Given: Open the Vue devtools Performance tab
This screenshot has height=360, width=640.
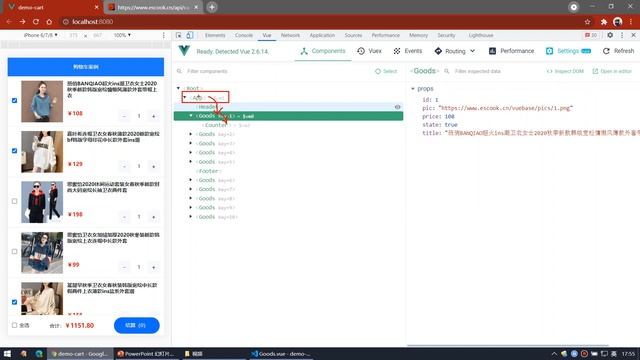Looking at the screenshot, I should [511, 51].
